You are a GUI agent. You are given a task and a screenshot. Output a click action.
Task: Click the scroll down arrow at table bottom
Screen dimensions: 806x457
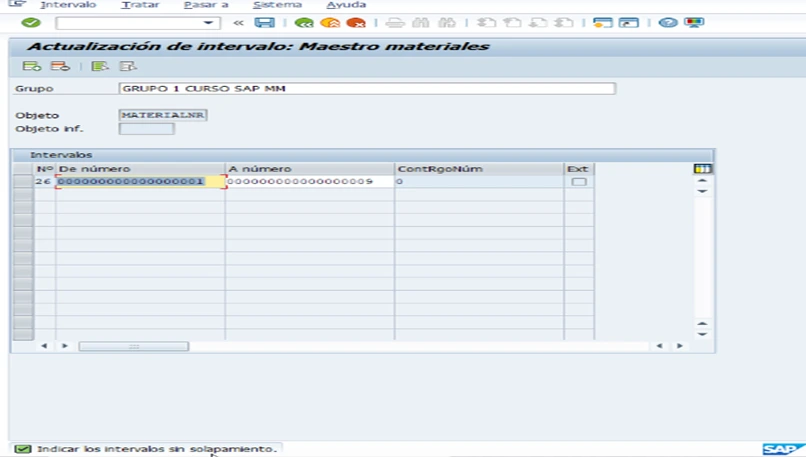pos(702,334)
